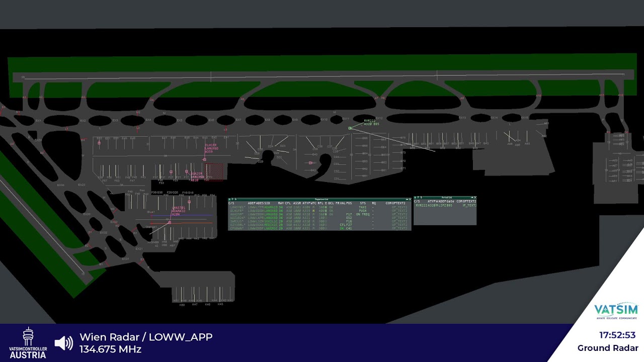The width and height of the screenshot is (644, 362).
Task: Click the AUA23M pink radar label
Action: click(x=197, y=176)
